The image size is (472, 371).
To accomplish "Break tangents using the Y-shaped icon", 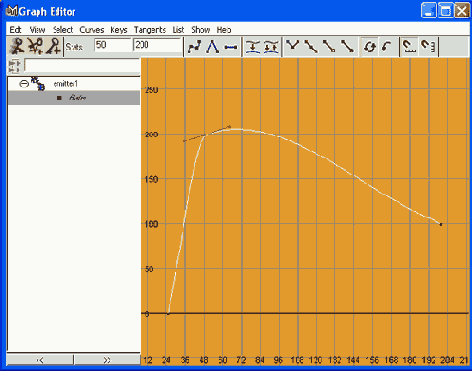I will click(293, 46).
